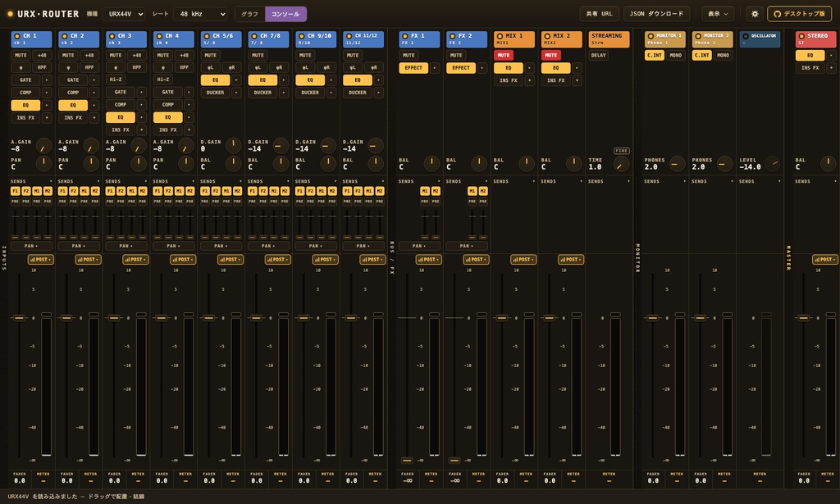
Task: Enable Hi-Z on CH 4
Action: [163, 79]
